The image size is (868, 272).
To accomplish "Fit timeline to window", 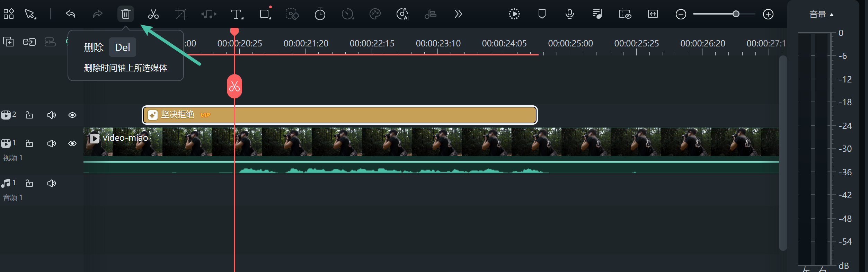I will point(653,14).
